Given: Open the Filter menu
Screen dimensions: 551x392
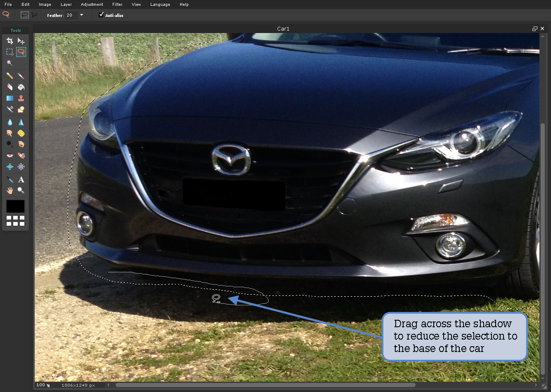Looking at the screenshot, I should [x=117, y=5].
